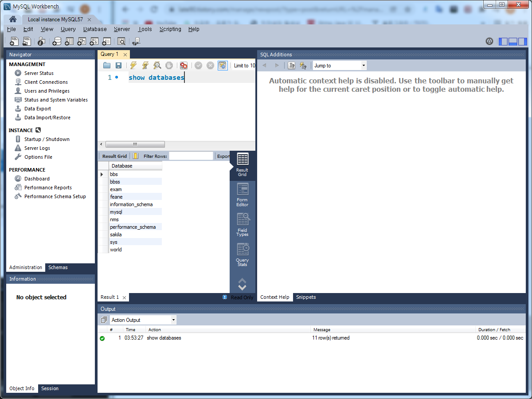This screenshot has width=532, height=399.
Task: Expand more result panel options chevrons
Action: (242, 284)
